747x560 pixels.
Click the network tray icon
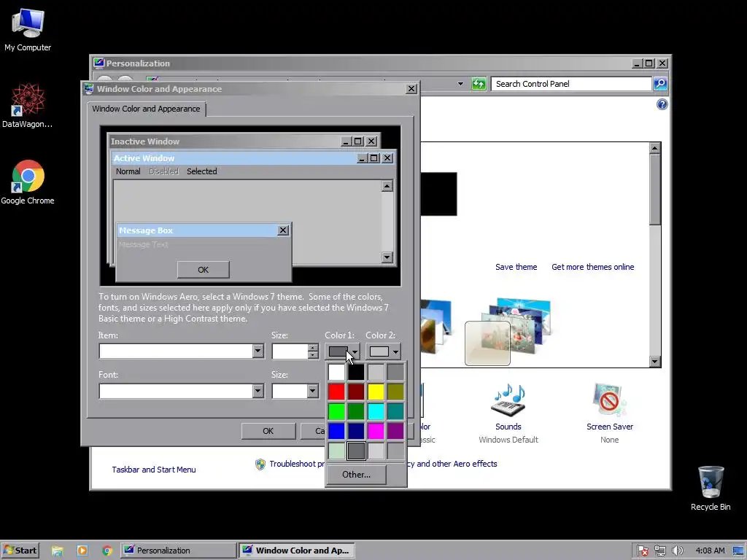(x=659, y=551)
